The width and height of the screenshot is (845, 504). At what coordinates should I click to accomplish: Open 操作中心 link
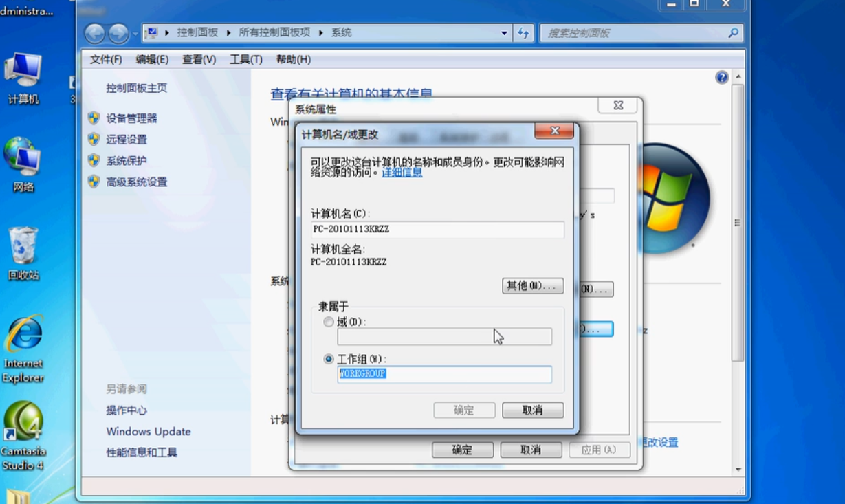click(127, 410)
